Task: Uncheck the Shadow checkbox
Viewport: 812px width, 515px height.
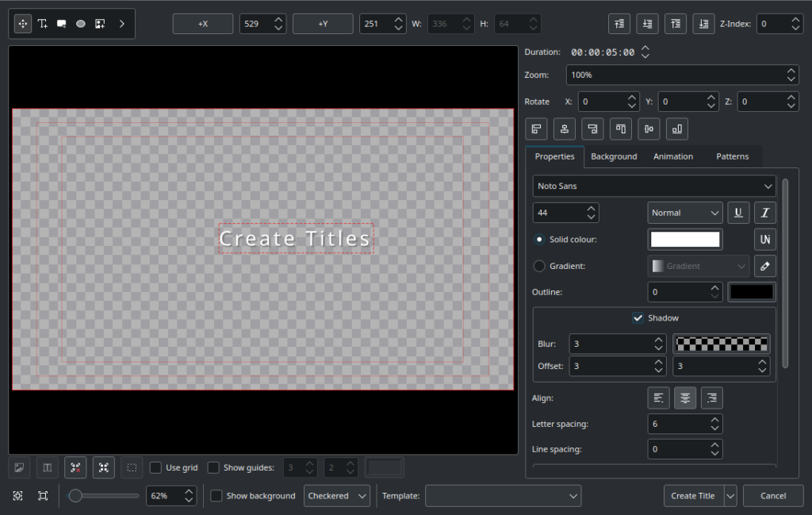Action: click(638, 318)
